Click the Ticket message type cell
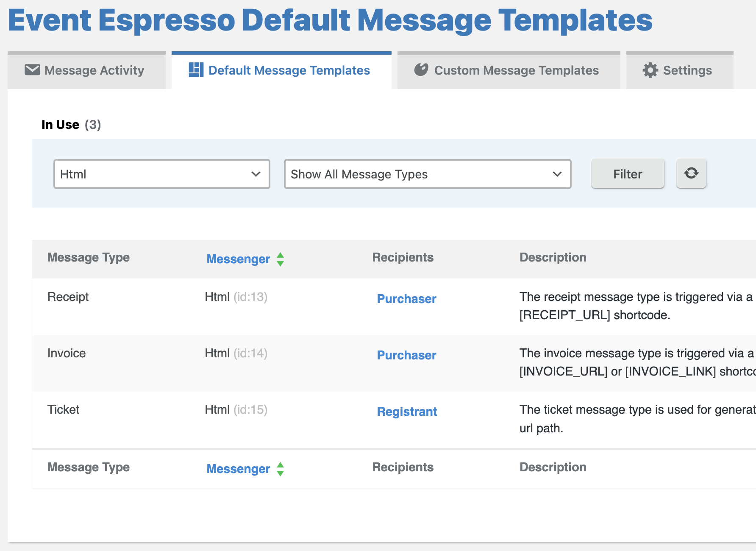The height and width of the screenshot is (551, 756). (x=63, y=409)
